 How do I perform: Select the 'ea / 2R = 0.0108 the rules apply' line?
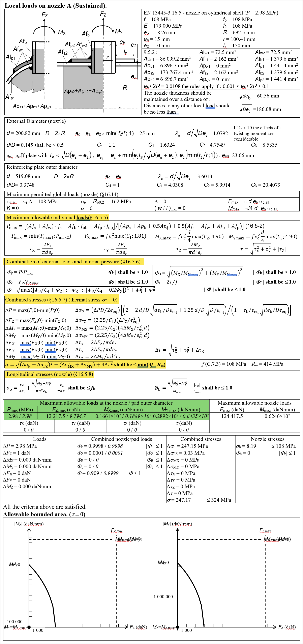click(207, 86)
